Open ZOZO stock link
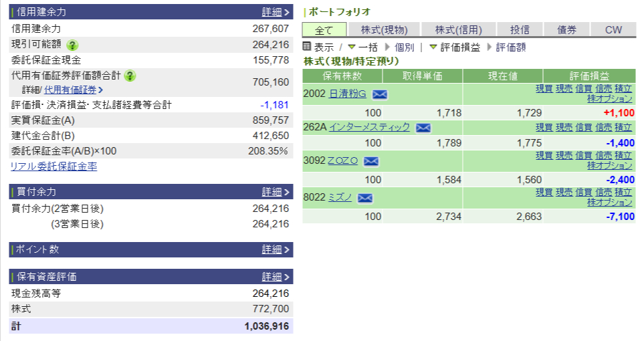This screenshot has height=341, width=644. [342, 160]
